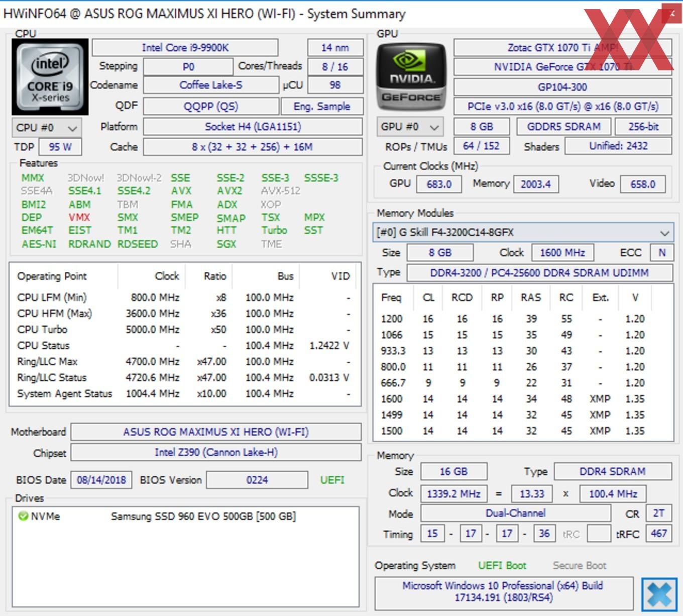Click the motherboard name field

point(216,432)
